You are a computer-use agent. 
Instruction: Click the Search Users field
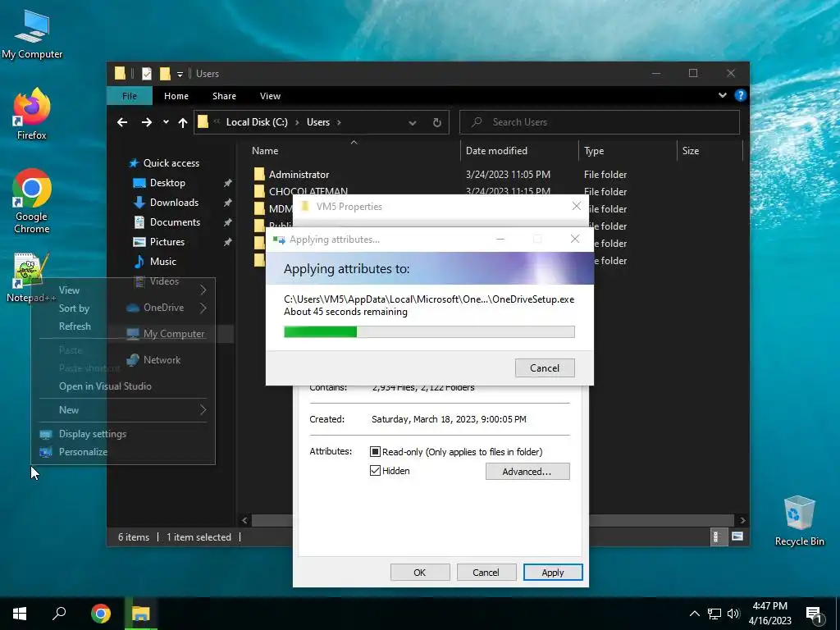click(600, 122)
